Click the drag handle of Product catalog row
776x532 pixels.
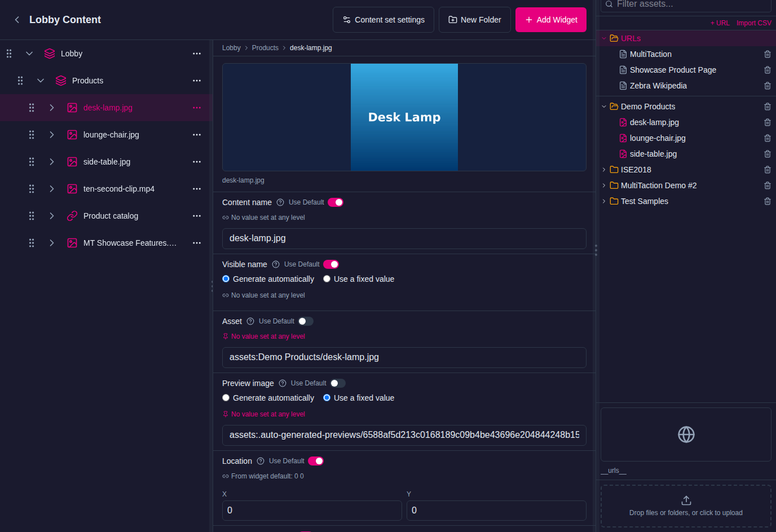pos(32,216)
